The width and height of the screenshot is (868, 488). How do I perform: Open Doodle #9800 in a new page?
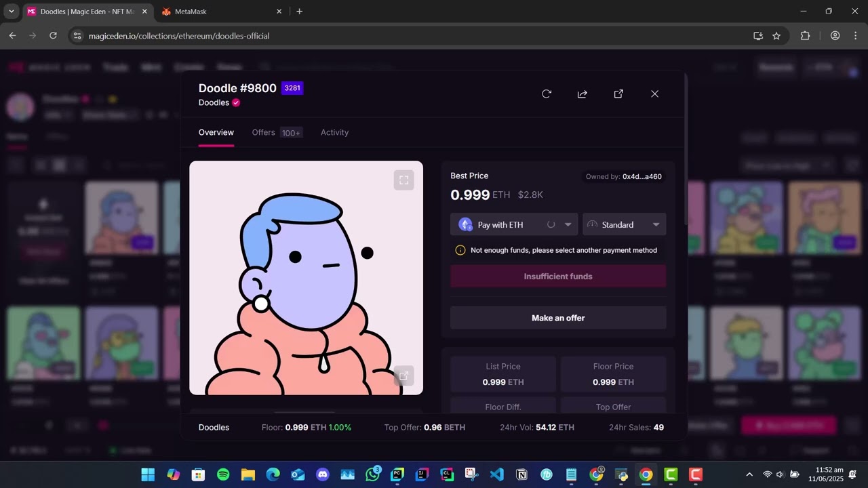pos(618,94)
